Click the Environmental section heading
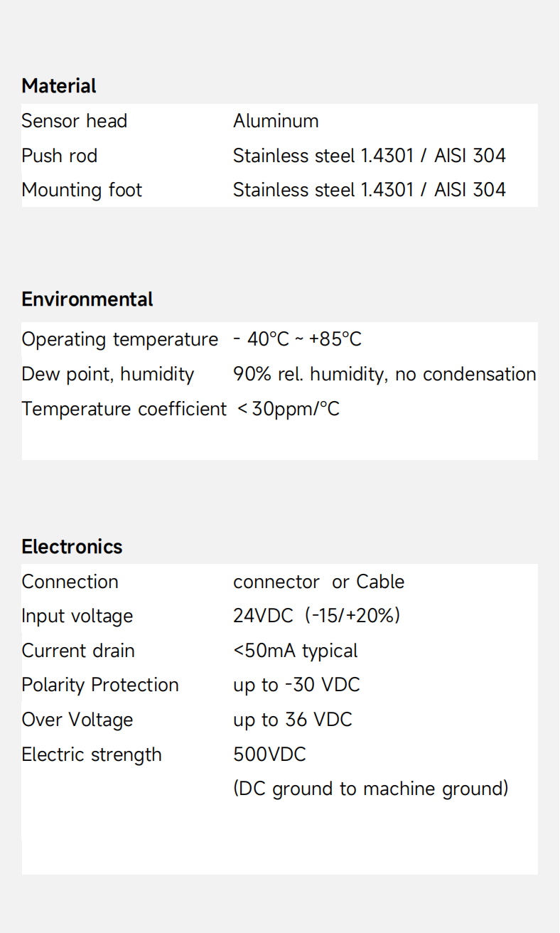Image resolution: width=560 pixels, height=933 pixels. pos(87,299)
